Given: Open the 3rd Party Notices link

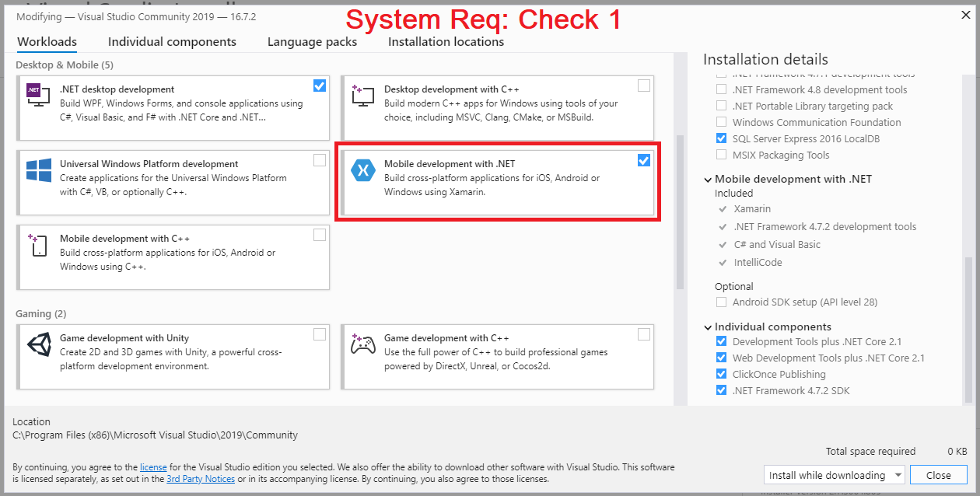Looking at the screenshot, I should coord(201,479).
